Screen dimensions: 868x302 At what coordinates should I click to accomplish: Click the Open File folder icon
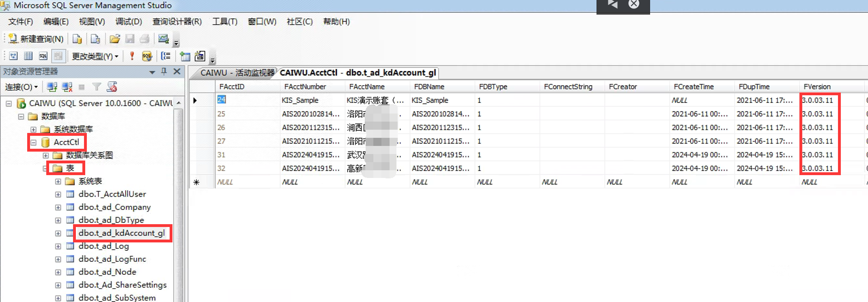115,39
